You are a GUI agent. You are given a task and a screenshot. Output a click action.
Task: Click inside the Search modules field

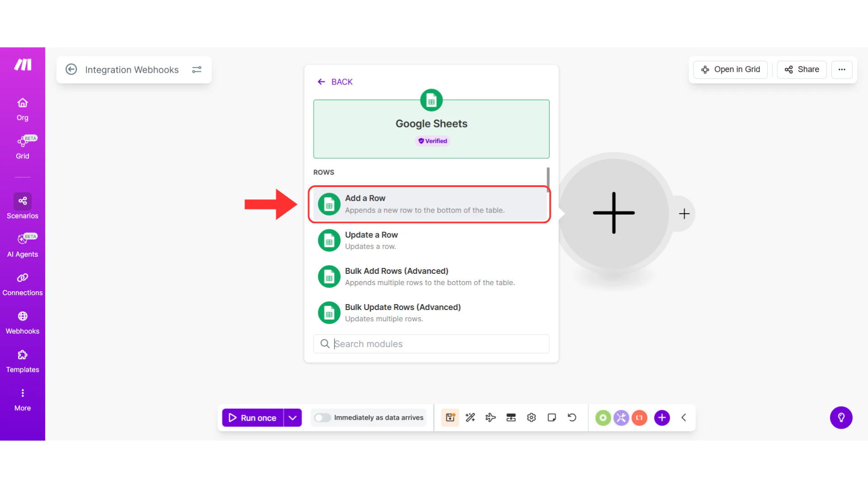(431, 344)
